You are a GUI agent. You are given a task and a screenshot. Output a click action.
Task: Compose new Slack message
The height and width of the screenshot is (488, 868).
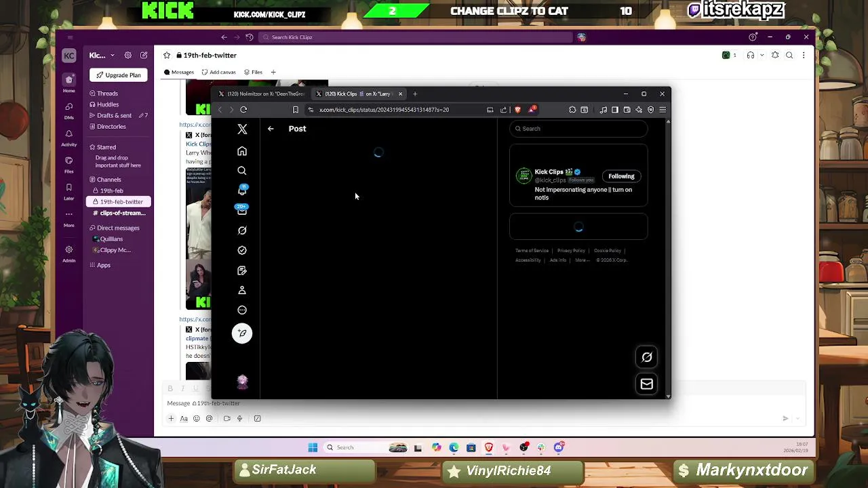(x=144, y=56)
